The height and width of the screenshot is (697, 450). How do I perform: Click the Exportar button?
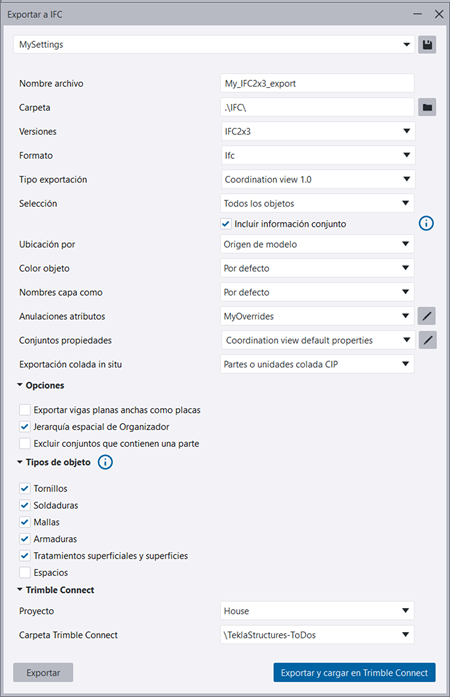point(43,673)
